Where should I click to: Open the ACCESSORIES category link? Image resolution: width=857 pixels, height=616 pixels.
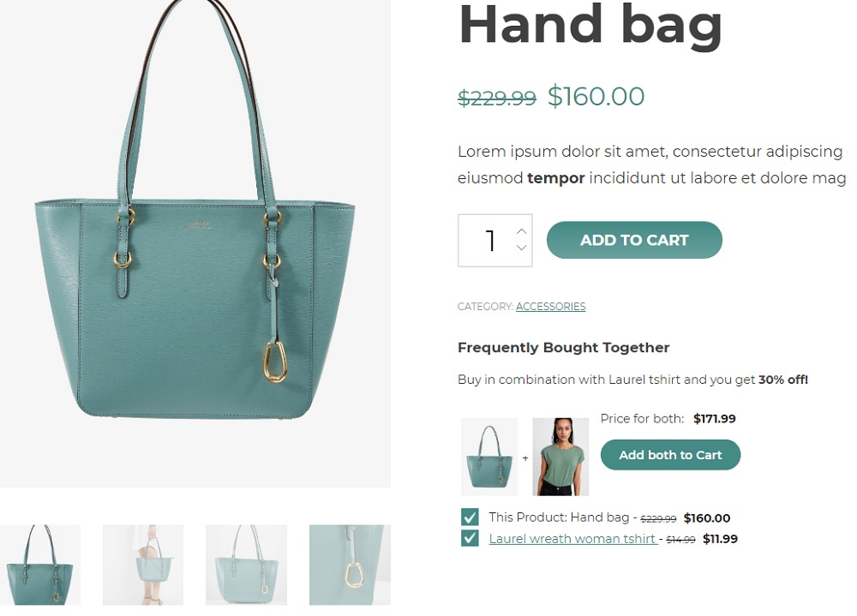coord(550,307)
